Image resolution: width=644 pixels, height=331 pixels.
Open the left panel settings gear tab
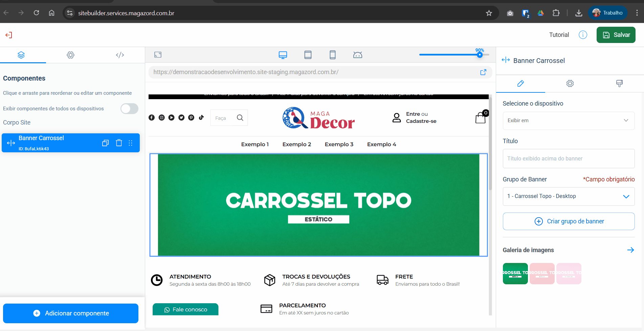70,55
